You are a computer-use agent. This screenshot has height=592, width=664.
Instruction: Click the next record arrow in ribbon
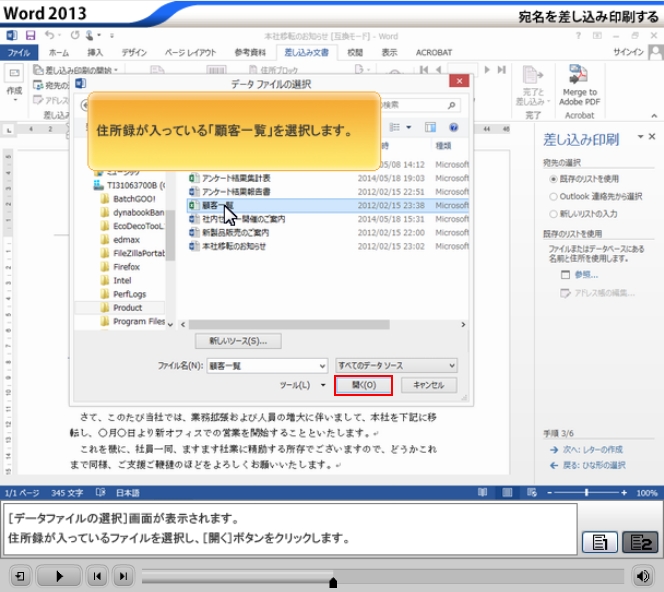[x=487, y=69]
